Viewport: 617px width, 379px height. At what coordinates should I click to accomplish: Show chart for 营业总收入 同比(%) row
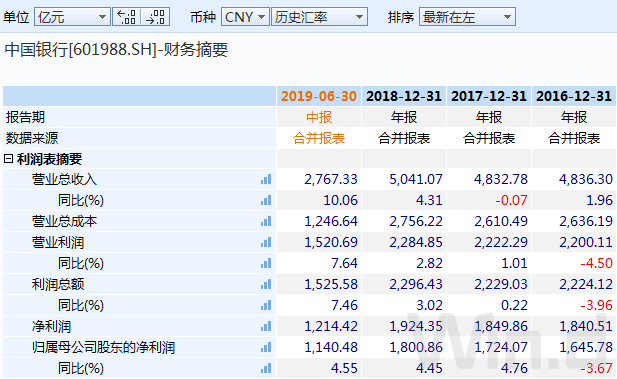click(x=266, y=200)
